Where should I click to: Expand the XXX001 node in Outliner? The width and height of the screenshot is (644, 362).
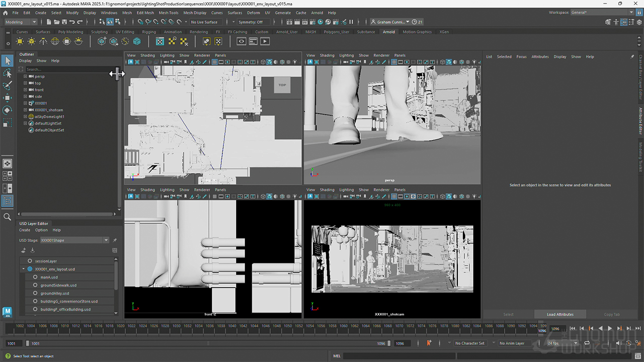25,103
